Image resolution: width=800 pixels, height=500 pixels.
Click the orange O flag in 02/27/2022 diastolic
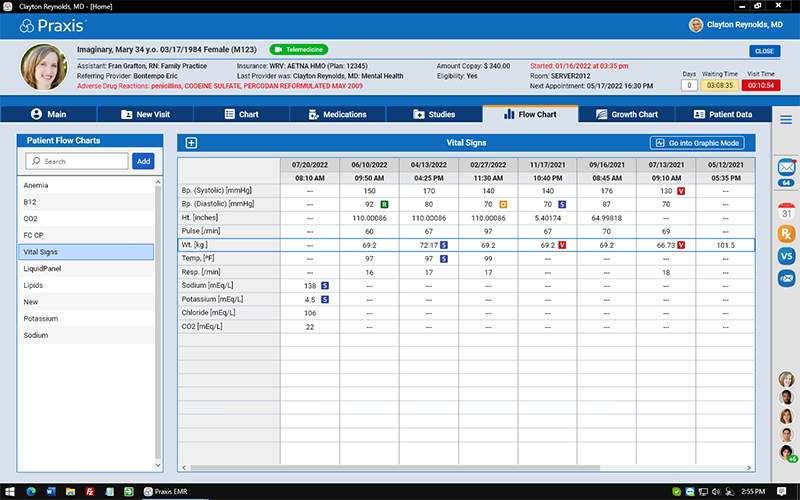(503, 205)
